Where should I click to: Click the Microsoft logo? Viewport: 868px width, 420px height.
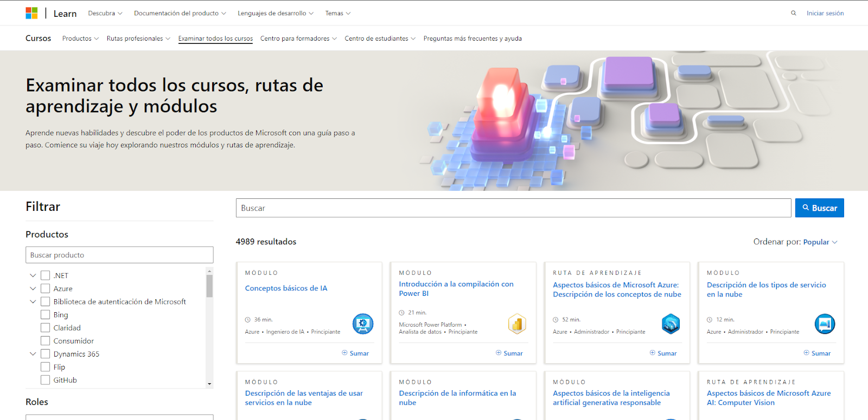(31, 13)
